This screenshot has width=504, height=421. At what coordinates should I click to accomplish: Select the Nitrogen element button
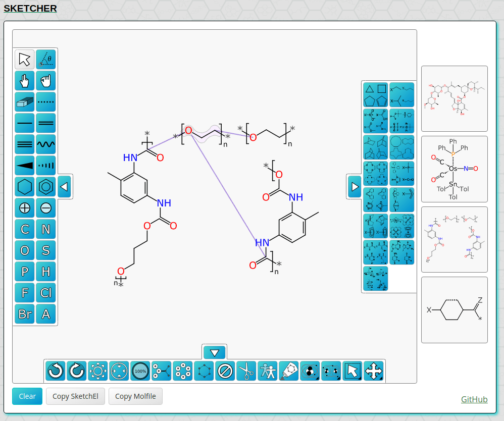tap(46, 229)
